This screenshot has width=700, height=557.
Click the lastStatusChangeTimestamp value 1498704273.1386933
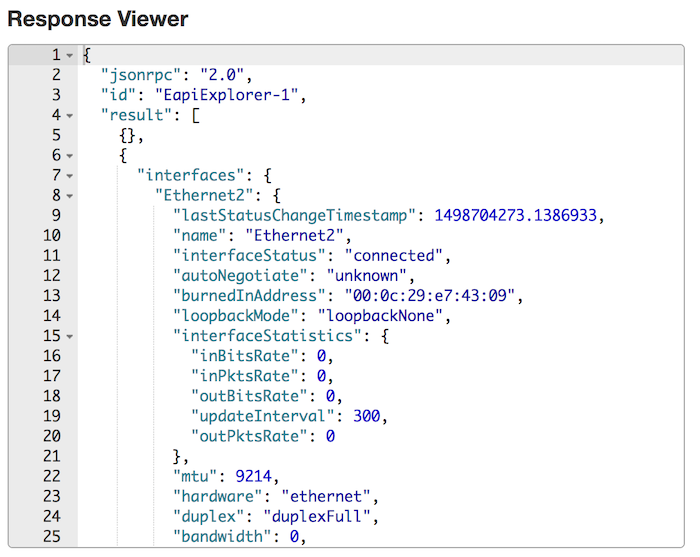[520, 216]
